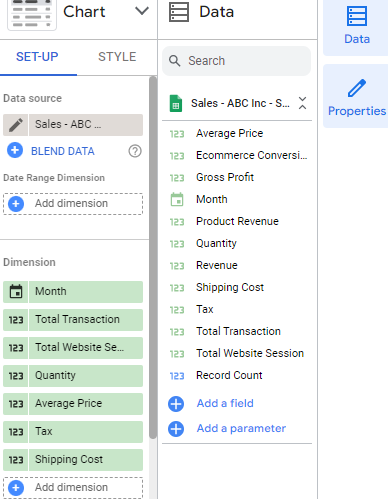Click the Data panel header icon
The image size is (388, 499).
179,12
